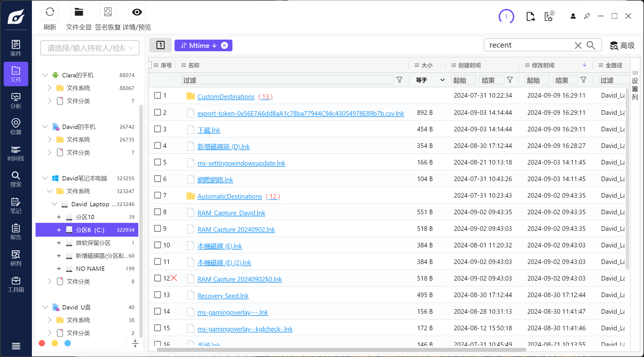Collapse the Clara的手机 tree node
This screenshot has height=357, width=644.
pos(45,75)
